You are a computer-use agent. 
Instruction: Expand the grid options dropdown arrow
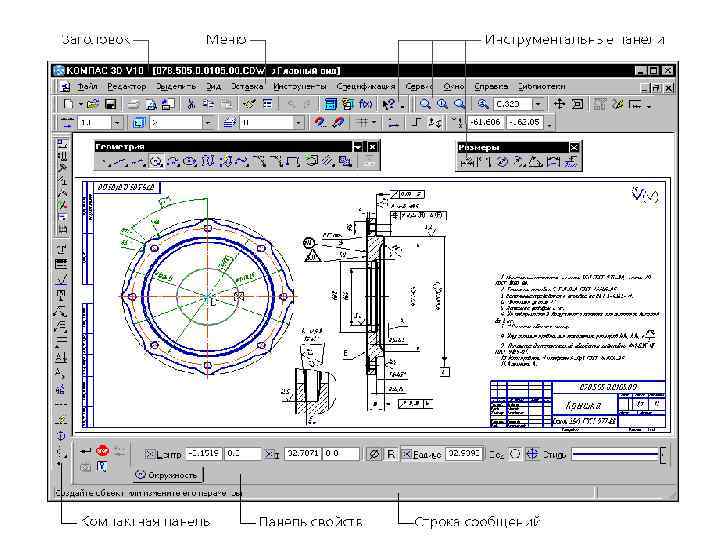pos(374,123)
